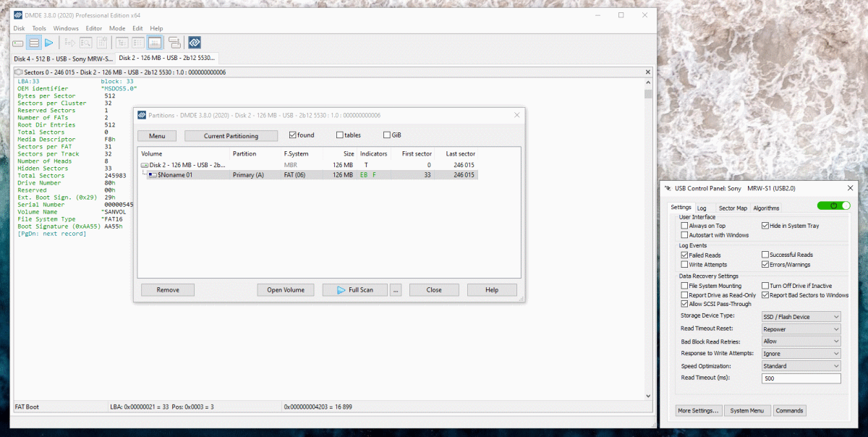Toggle the green power switch in USB panel

[x=834, y=206]
